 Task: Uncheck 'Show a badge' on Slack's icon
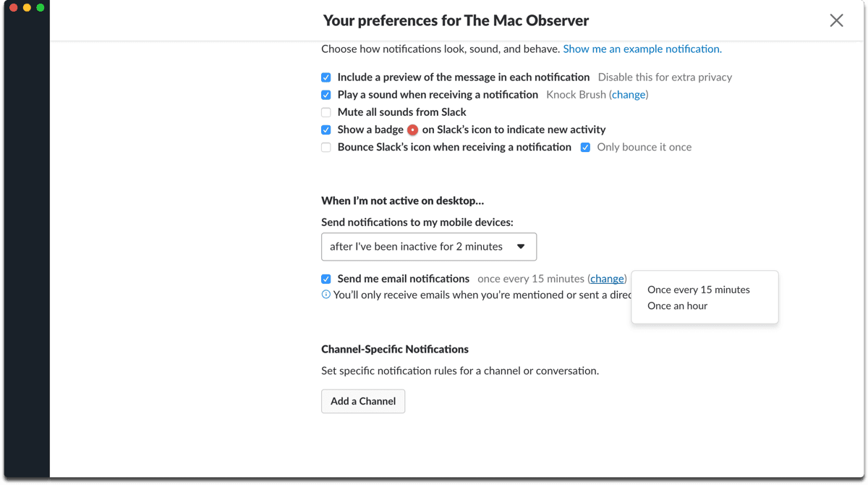pos(325,130)
